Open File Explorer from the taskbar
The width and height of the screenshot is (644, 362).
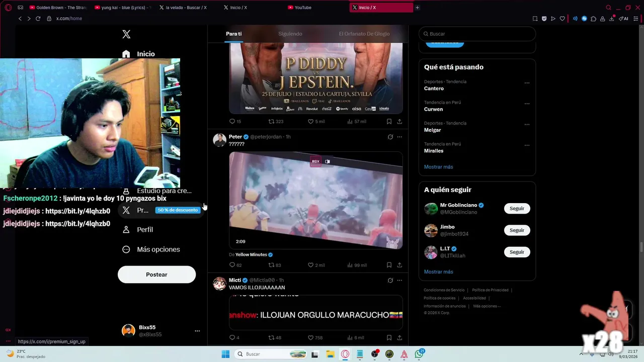click(x=331, y=354)
